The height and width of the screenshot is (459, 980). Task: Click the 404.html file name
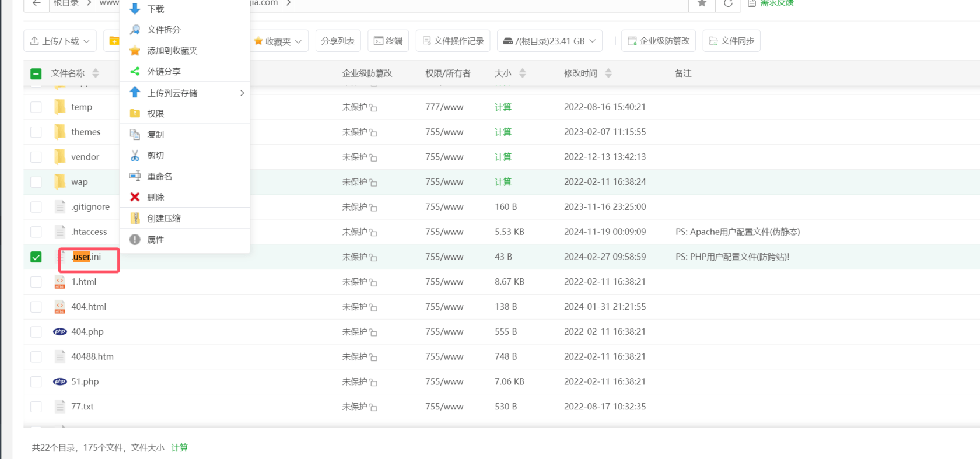89,307
